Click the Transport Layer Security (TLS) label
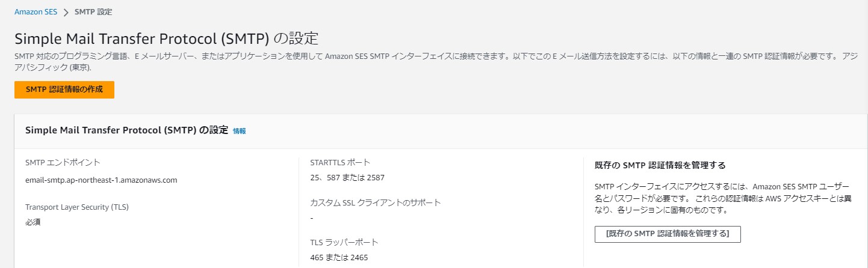The image size is (868, 268). point(77,207)
